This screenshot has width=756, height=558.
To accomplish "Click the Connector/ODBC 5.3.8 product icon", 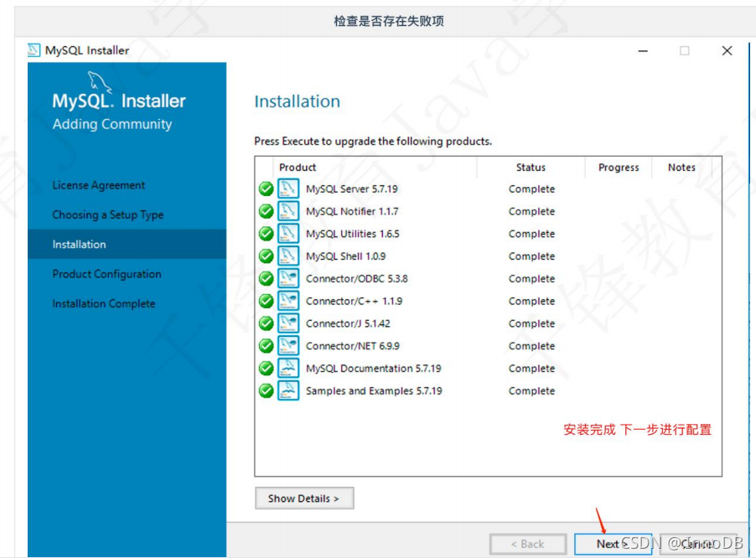I will 288,278.
